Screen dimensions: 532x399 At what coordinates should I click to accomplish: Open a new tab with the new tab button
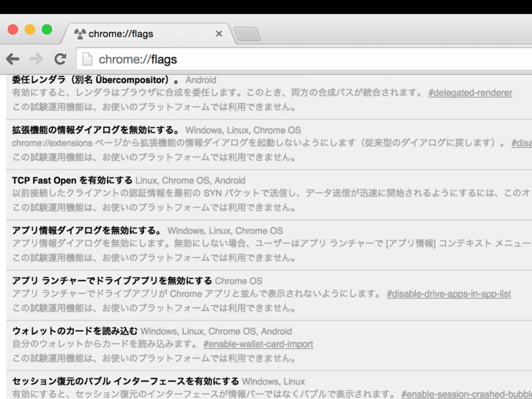pyautogui.click(x=247, y=34)
